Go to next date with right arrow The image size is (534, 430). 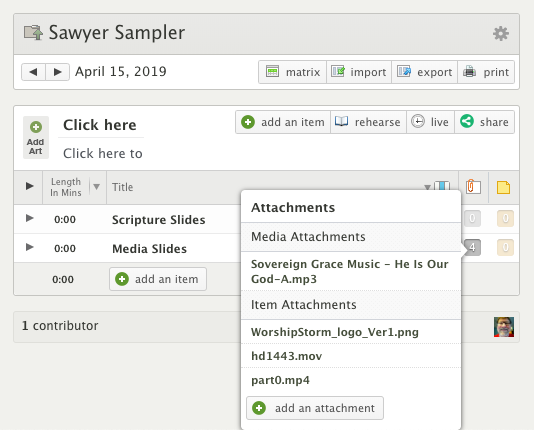[x=58, y=72]
